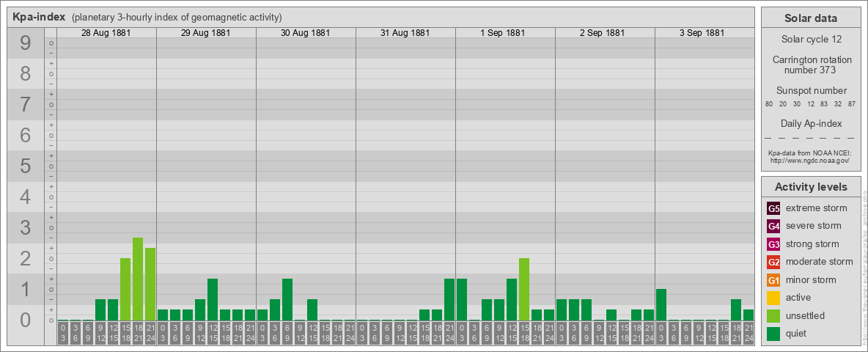Select the 3 Sep 1881 date header

pos(702,33)
